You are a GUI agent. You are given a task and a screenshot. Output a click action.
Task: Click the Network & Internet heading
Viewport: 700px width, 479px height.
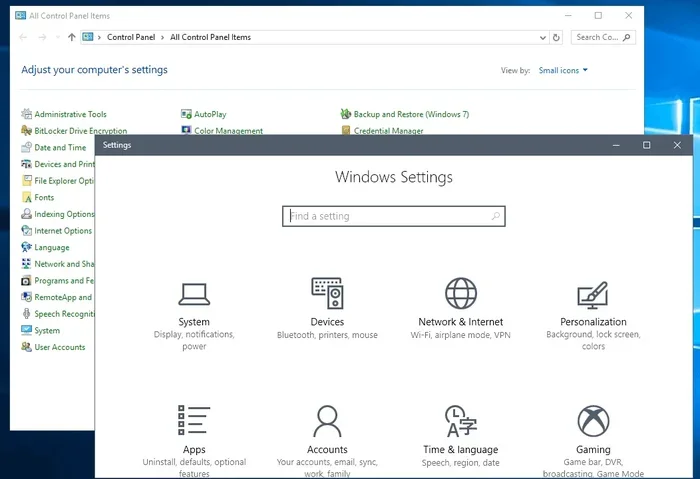click(x=461, y=322)
